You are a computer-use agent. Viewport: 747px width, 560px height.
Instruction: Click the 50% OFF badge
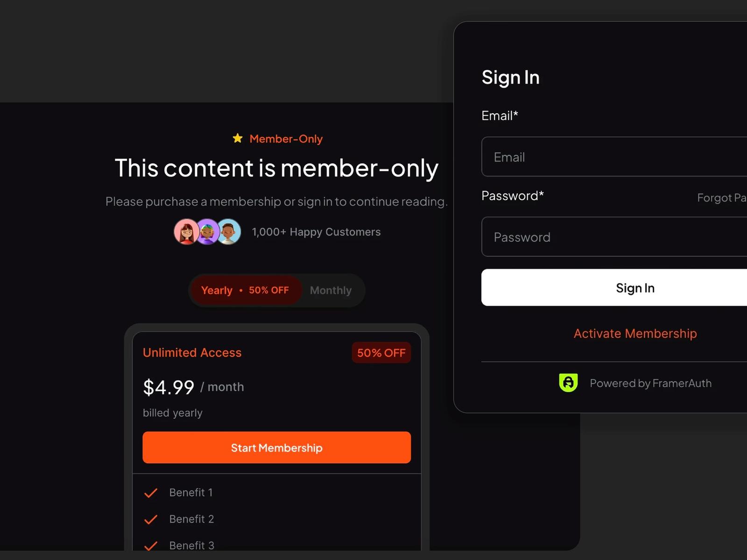(381, 353)
